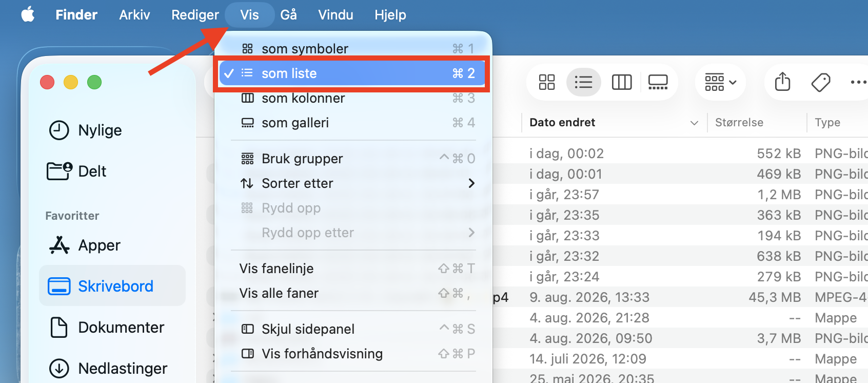Image resolution: width=868 pixels, height=383 pixels.
Task: Select the checked 'som liste' entry
Action: point(353,73)
